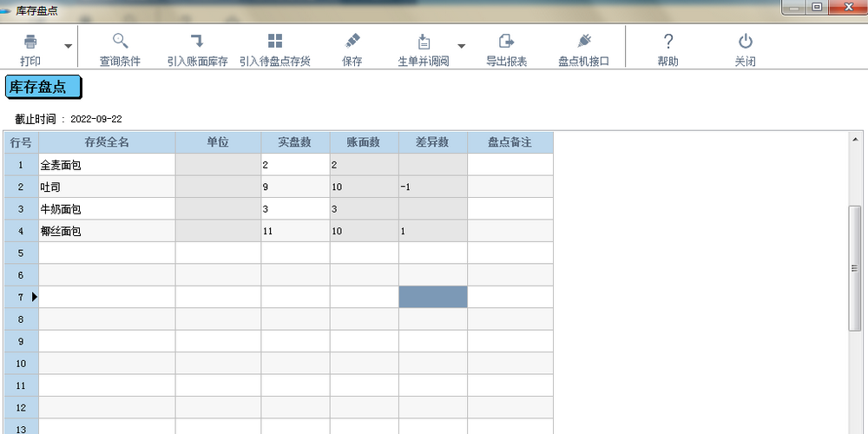The width and height of the screenshot is (868, 434).
Task: Click the 库存盘点 blue header button
Action: pos(43,87)
